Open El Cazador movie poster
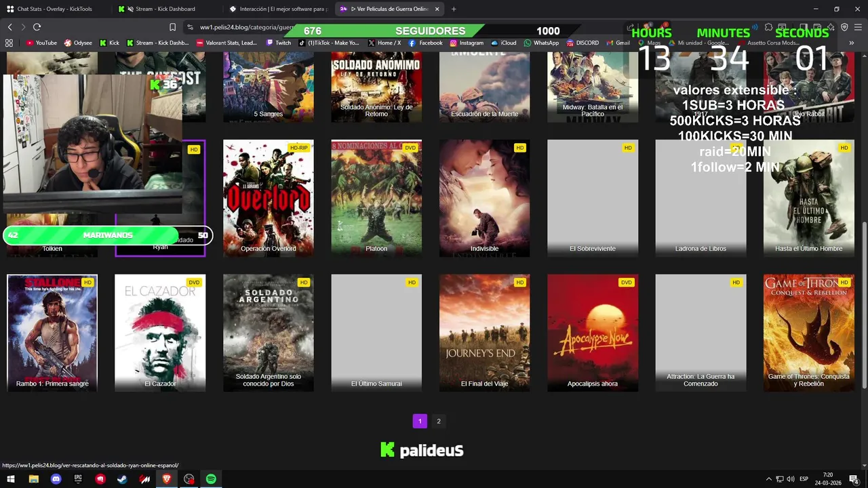This screenshot has width=868, height=488. [x=160, y=333]
